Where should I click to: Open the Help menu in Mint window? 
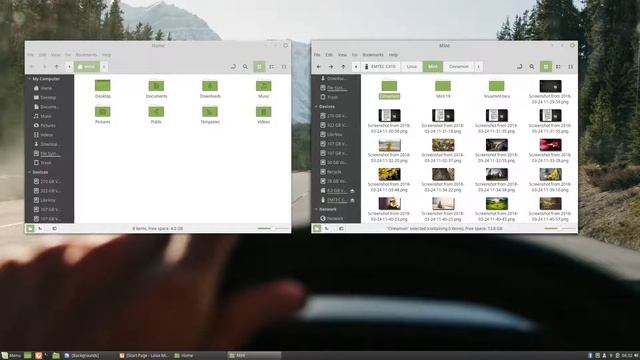[x=393, y=55]
